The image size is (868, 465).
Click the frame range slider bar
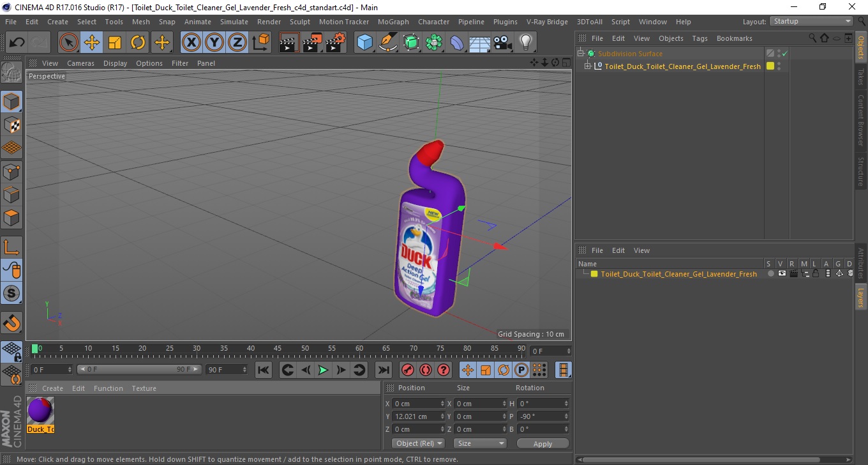tap(139, 370)
